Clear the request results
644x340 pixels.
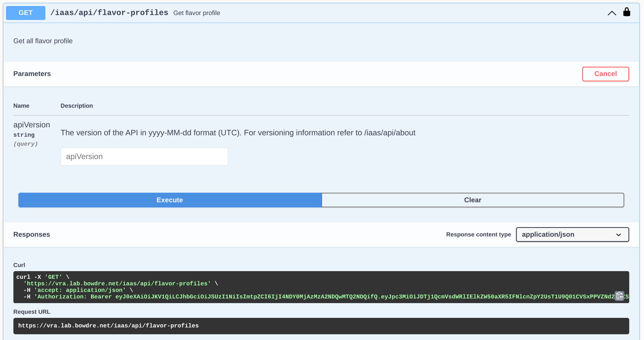473,200
